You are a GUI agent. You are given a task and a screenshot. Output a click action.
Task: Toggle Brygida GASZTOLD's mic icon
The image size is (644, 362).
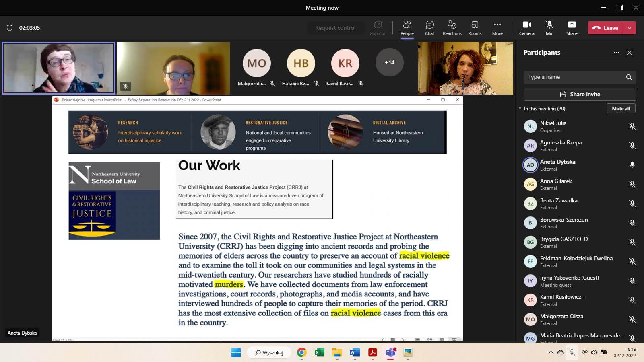click(632, 242)
